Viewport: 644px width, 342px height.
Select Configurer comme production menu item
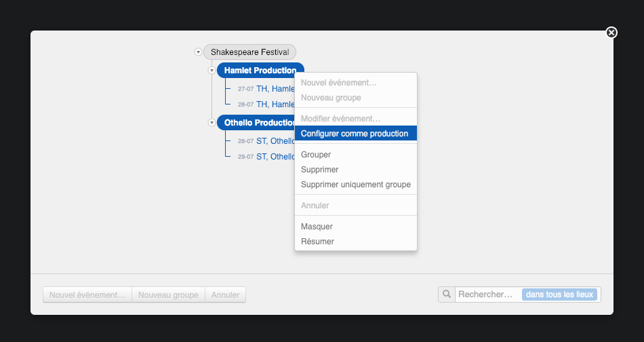pos(355,134)
